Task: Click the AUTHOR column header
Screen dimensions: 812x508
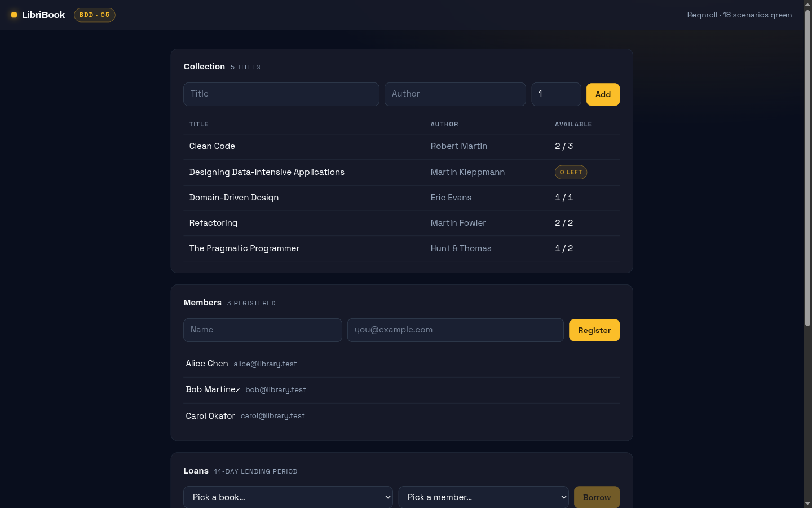Action: 444,124
